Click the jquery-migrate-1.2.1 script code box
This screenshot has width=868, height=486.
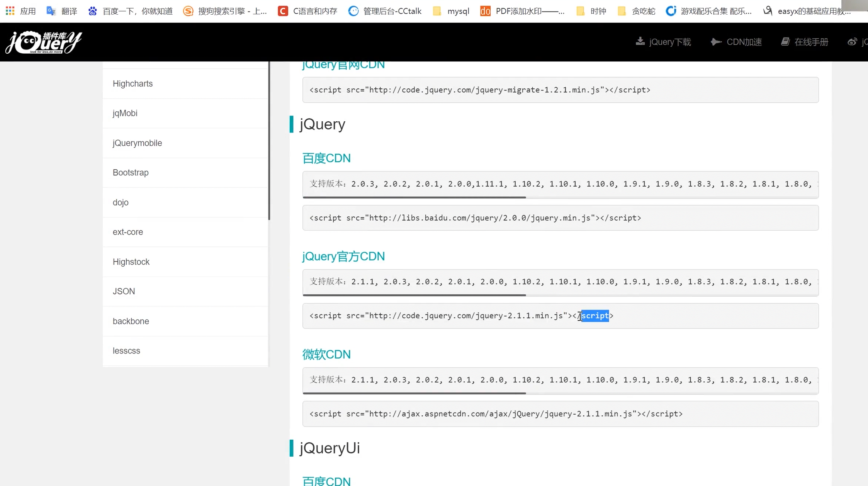click(561, 90)
